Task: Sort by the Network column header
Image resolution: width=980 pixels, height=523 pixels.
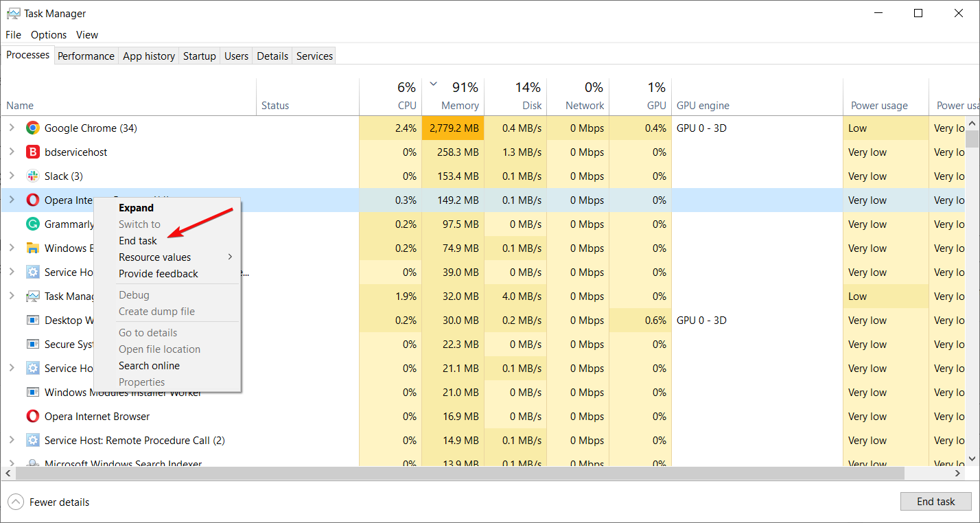Action: tap(578, 97)
